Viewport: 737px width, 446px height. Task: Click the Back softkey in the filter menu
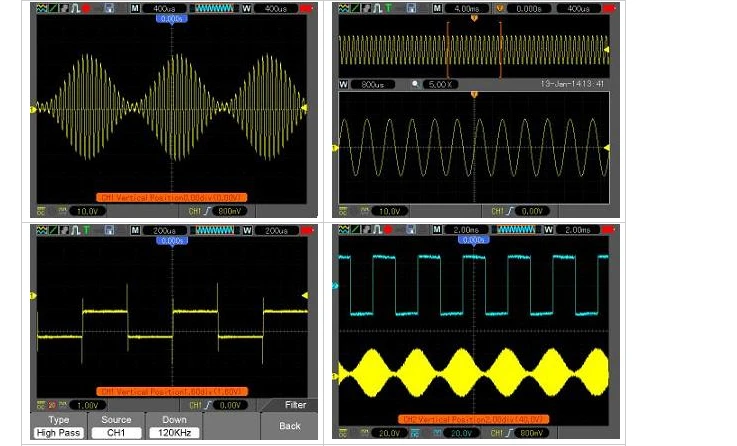pyautogui.click(x=290, y=426)
